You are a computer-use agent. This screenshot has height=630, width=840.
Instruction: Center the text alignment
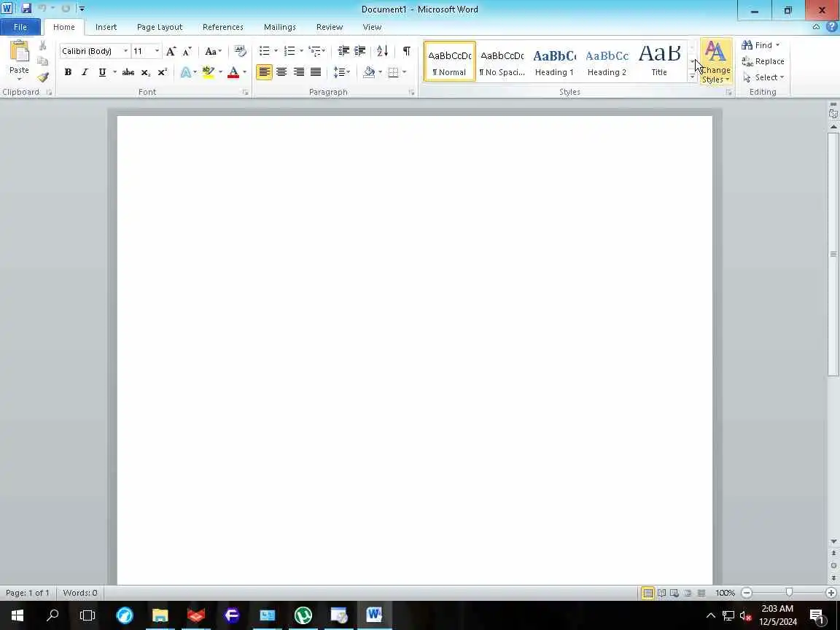281,71
